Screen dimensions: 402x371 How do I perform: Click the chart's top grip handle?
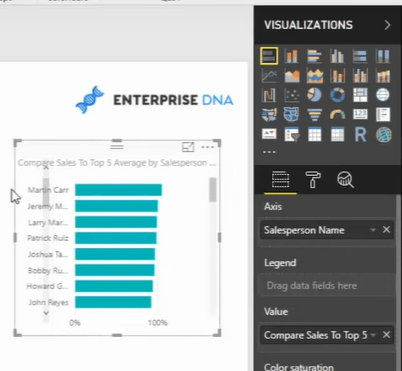pos(117,147)
